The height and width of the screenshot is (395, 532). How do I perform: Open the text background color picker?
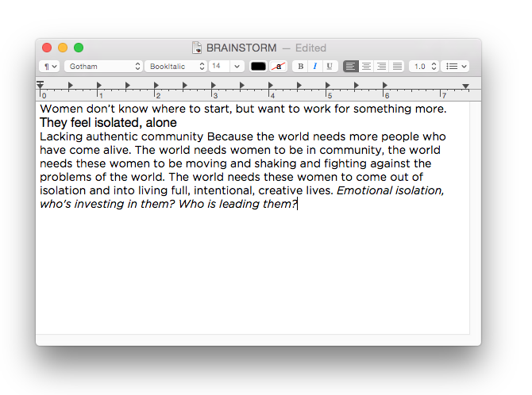(278, 67)
